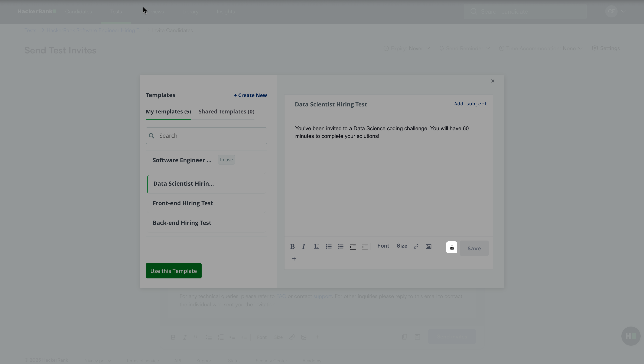Open the Font dropdown in editor
Image resolution: width=644 pixels, height=364 pixels.
[x=383, y=246]
